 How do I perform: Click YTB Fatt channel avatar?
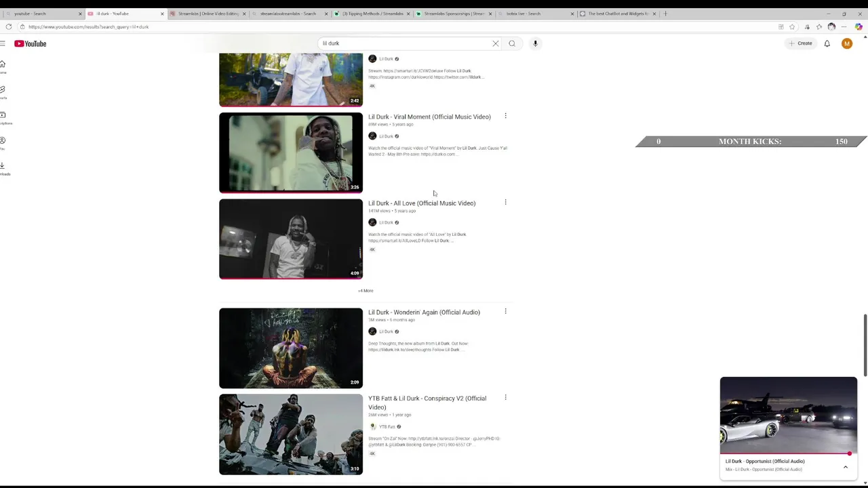[x=372, y=426]
